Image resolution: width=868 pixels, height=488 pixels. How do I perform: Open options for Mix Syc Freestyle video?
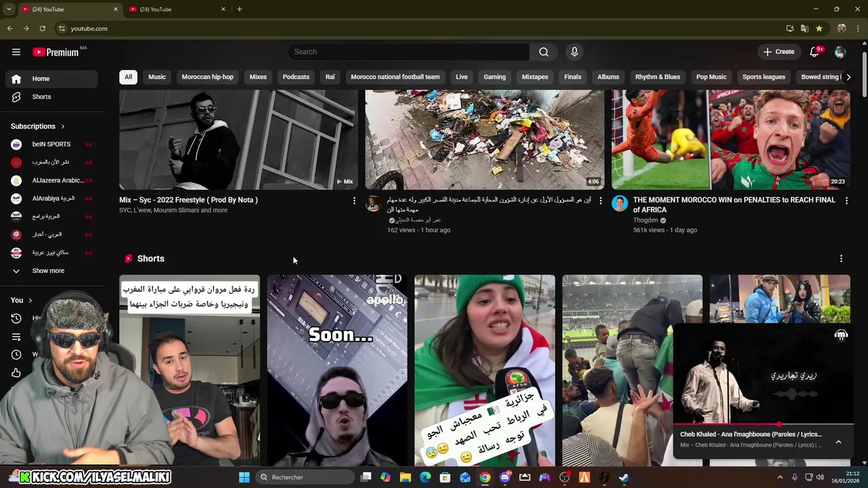(x=354, y=201)
